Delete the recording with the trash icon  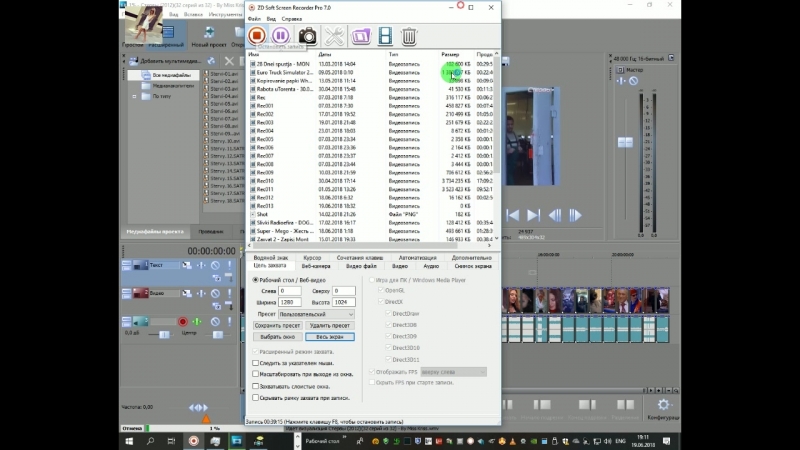(409, 36)
